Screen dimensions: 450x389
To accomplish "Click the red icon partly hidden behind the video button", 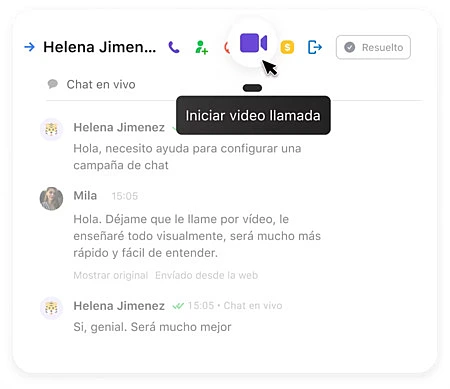I will 227,48.
